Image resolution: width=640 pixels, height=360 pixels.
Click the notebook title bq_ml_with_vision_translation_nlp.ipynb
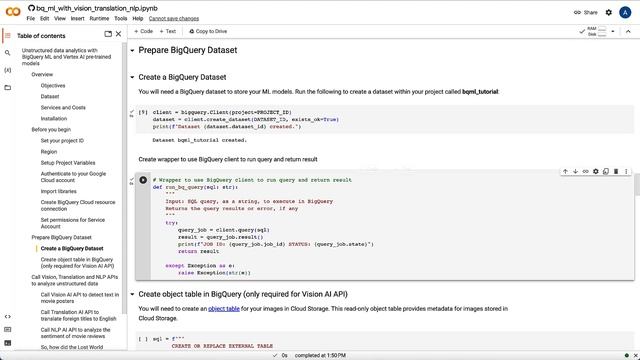click(x=97, y=8)
